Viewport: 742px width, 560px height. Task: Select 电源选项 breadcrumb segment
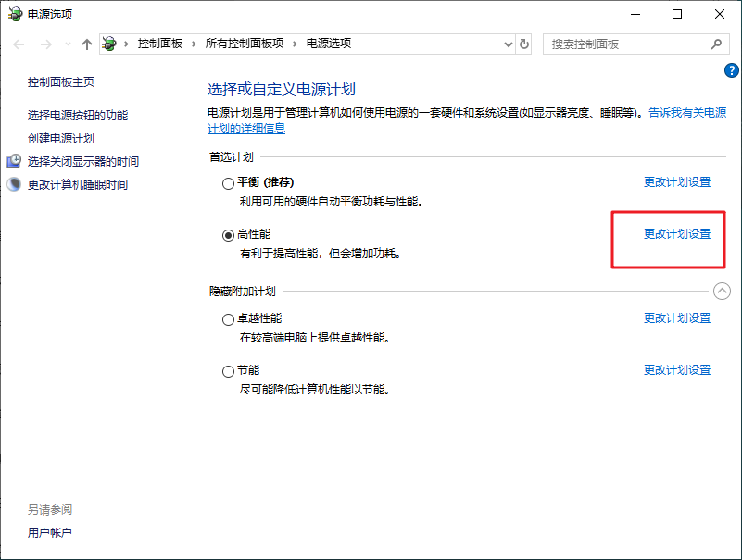pyautogui.click(x=329, y=44)
